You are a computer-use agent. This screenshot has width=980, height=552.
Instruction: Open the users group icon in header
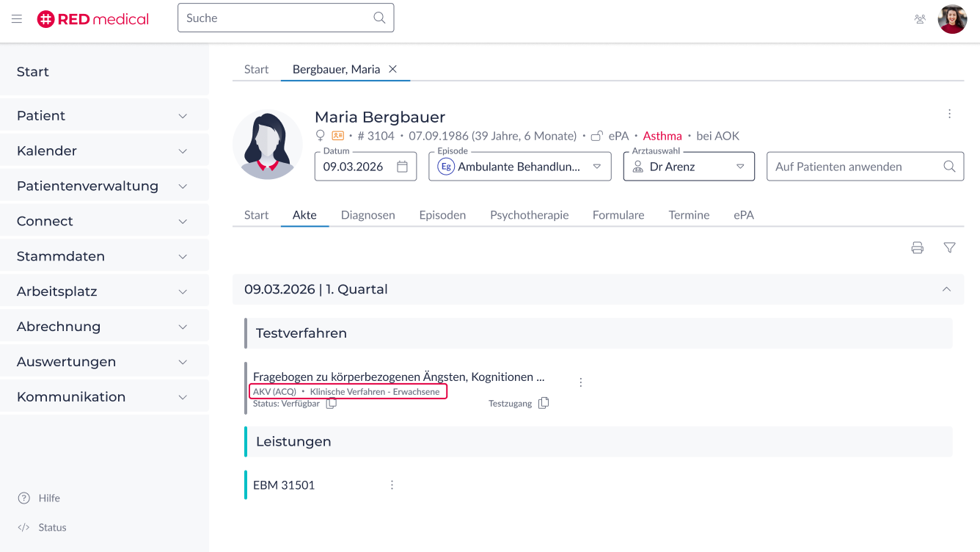920,19
